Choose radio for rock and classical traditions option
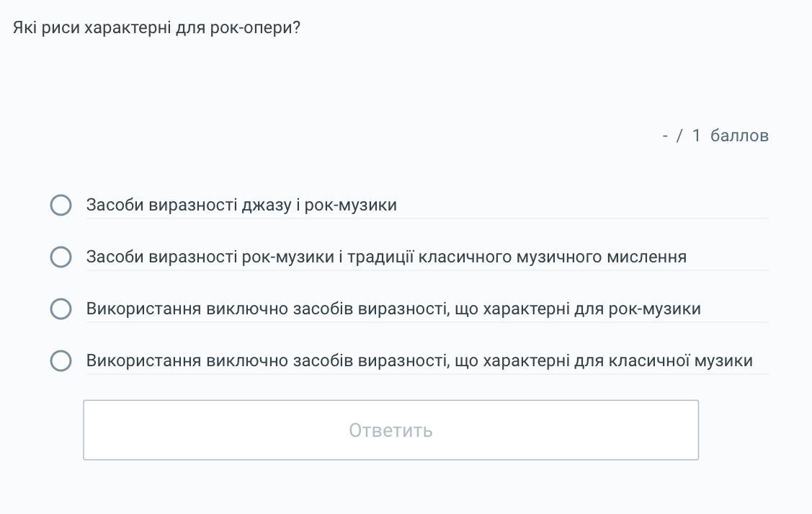This screenshot has height=514, width=812. 61,257
